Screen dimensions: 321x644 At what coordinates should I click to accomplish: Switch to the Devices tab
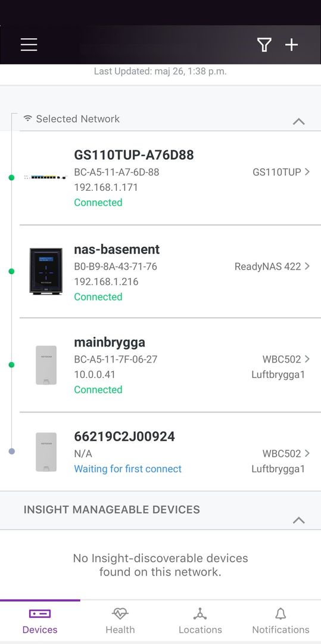[40, 621]
